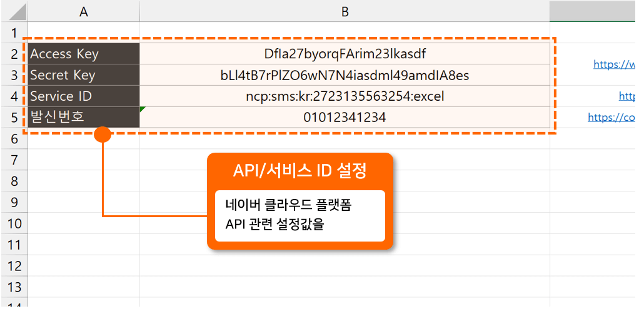Screen dimensions: 644x311
Task: Open the https://co link in row 5
Action: [611, 118]
